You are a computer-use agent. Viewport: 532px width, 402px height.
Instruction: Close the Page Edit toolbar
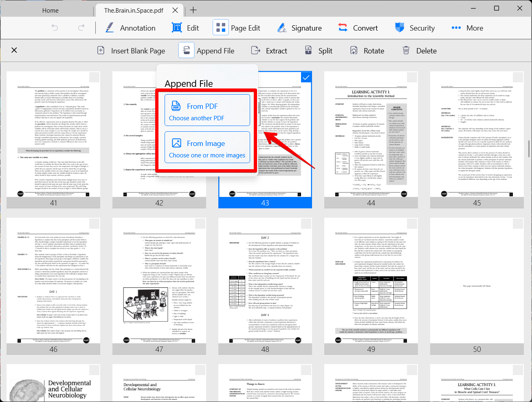14,50
